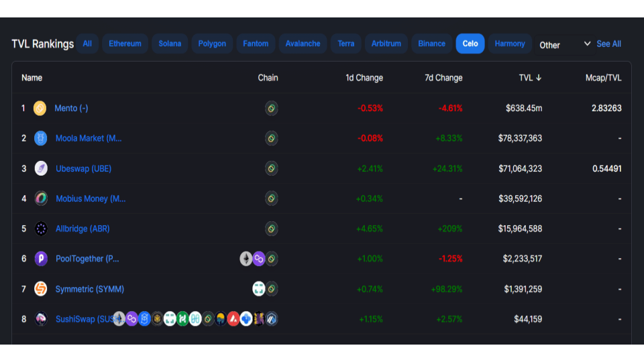
Task: Select the Harmony chain filter tab
Action: point(510,44)
